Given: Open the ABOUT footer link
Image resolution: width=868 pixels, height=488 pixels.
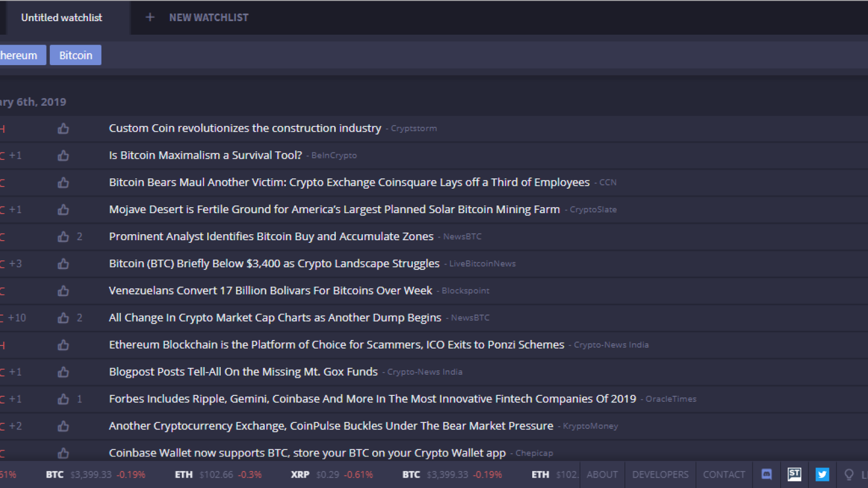Looking at the screenshot, I should pos(602,474).
